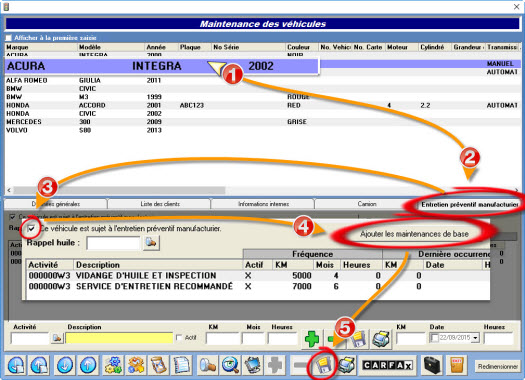Click plate ABC123 cell
This screenshot has width=525, height=380.
coord(192,105)
